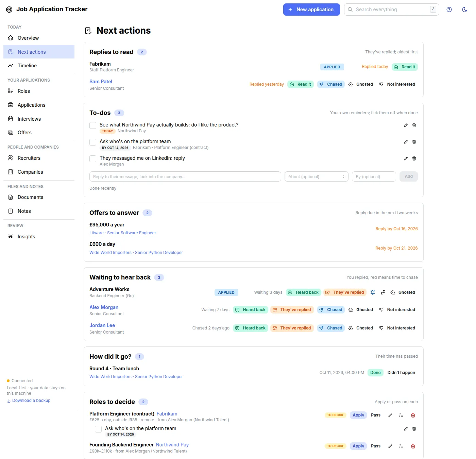This screenshot has width=476, height=459.
Task: Delete the Northwind Pay product to-do
Action: tap(414, 125)
